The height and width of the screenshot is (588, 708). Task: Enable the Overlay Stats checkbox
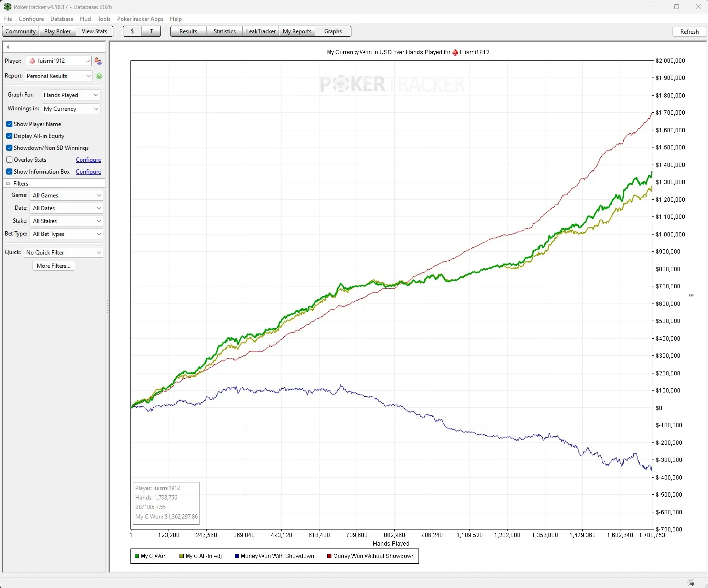click(9, 160)
